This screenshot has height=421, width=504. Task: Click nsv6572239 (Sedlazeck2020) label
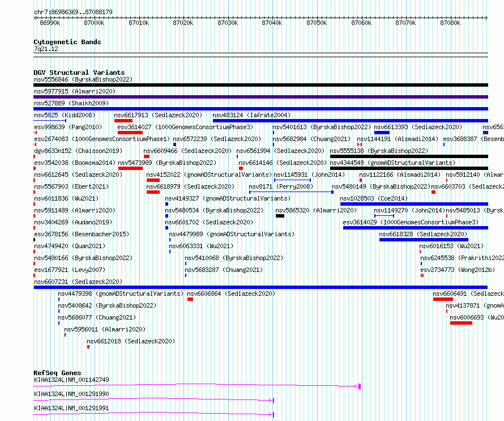[x=217, y=139]
